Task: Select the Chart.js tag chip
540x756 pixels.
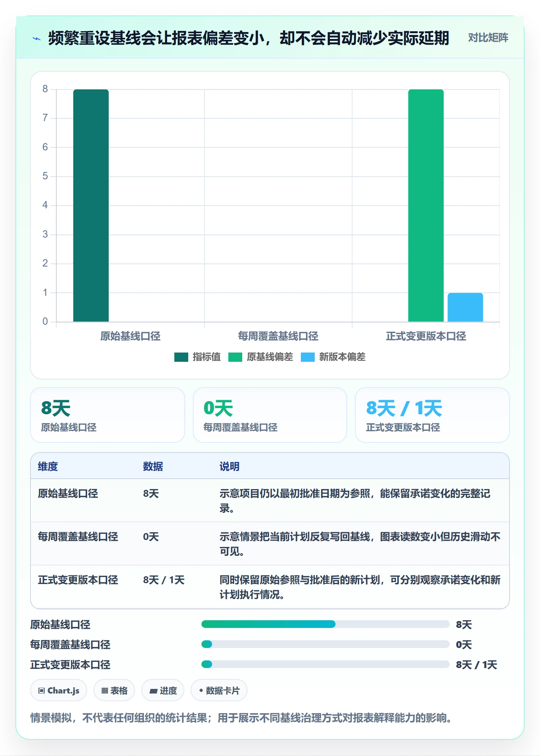Action: coord(59,690)
